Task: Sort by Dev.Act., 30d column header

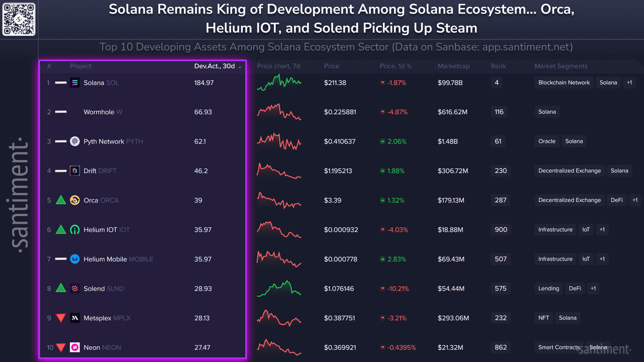Action: click(215, 66)
